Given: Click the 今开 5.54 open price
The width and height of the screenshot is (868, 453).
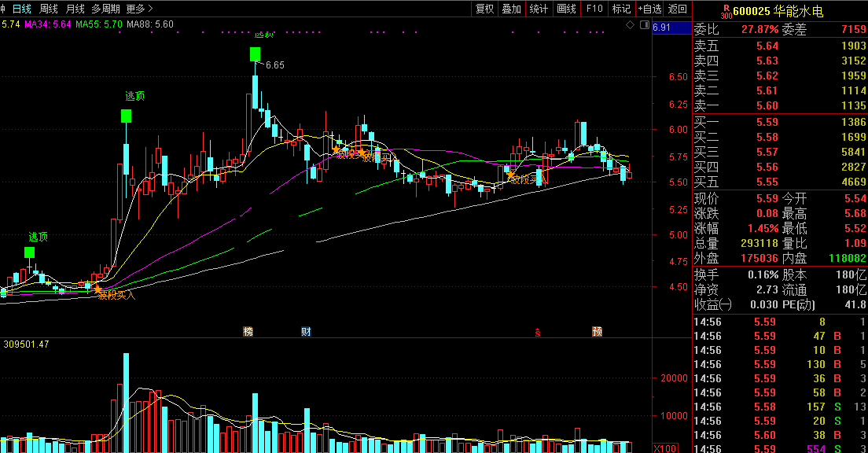Looking at the screenshot, I should pos(855,198).
